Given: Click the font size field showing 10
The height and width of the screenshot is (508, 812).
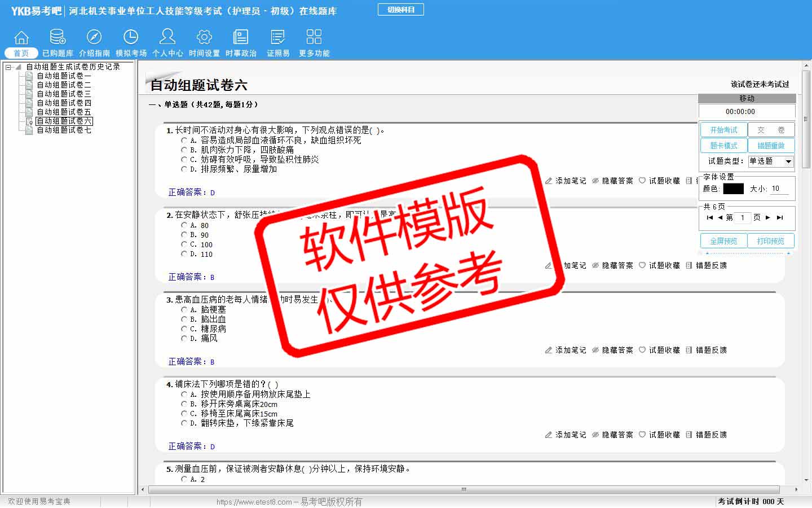Looking at the screenshot, I should (779, 189).
